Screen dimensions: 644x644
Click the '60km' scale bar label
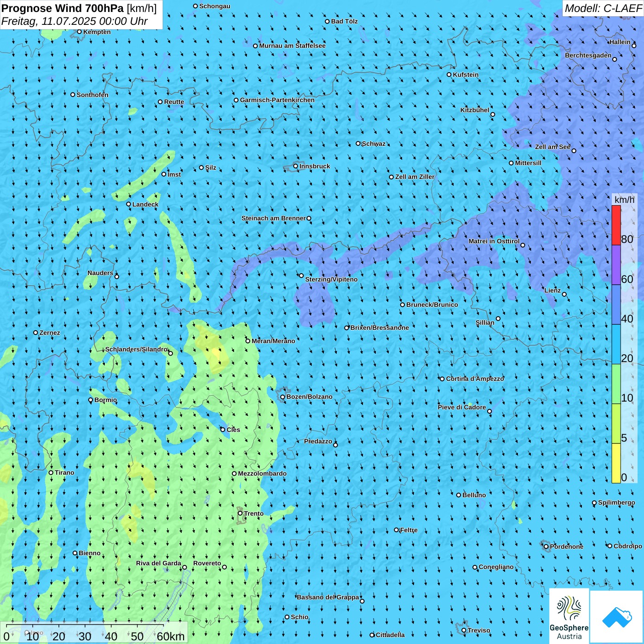coord(171,636)
